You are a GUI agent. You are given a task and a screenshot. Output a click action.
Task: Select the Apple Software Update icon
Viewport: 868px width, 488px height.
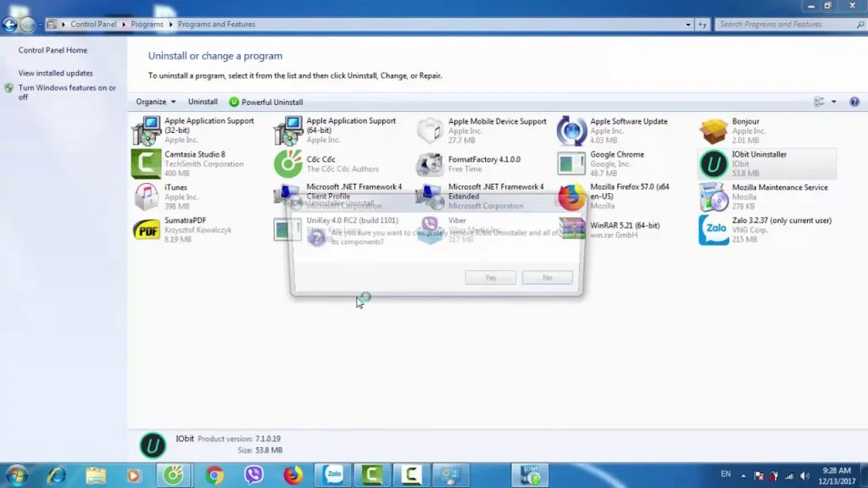[x=571, y=130]
